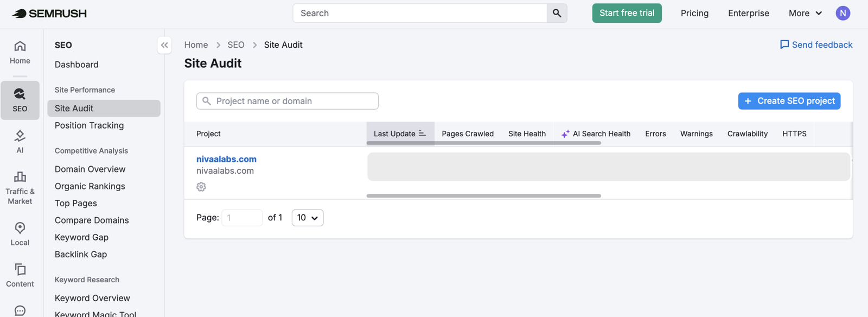Sort by Warnings column
This screenshot has width=868, height=317.
(x=697, y=134)
